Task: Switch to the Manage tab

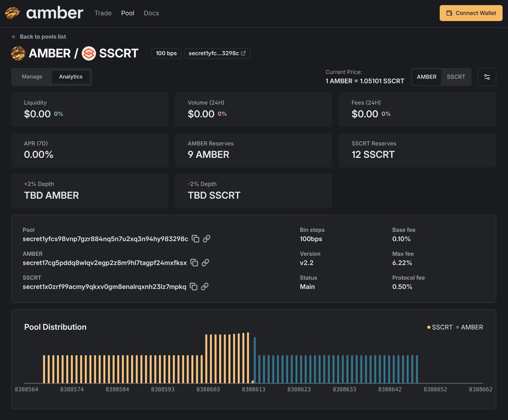Action: point(32,77)
